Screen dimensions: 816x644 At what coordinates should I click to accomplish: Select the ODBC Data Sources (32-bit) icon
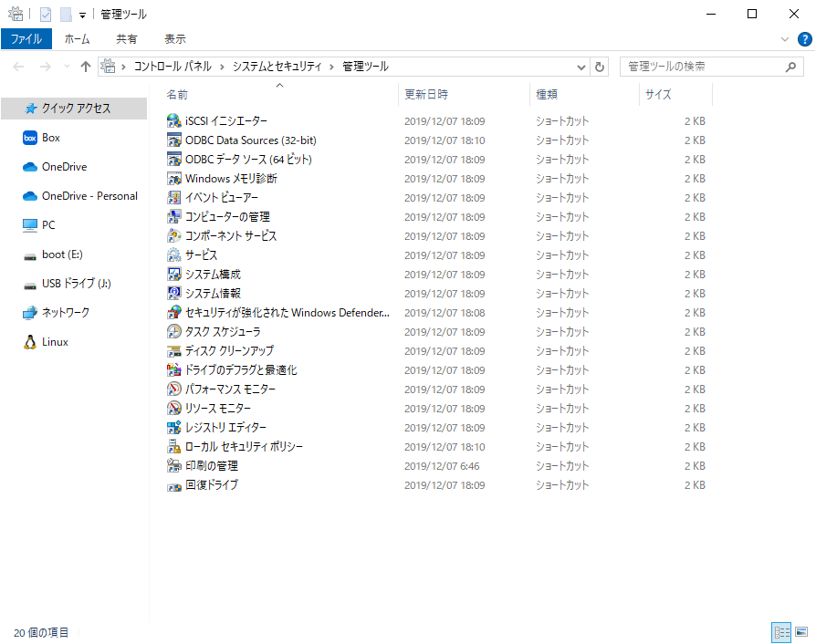coord(173,140)
